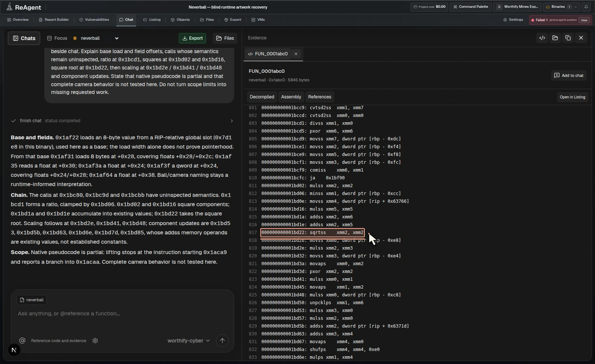Image resolution: width=595 pixels, height=364 pixels.
Task: Open folder icon in Evidence header
Action: coord(555,38)
